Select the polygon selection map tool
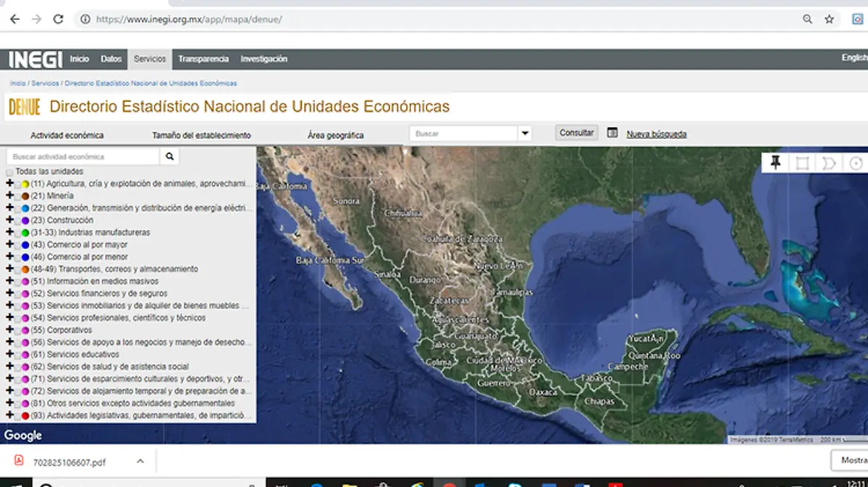The width and height of the screenshot is (868, 487). [829, 163]
